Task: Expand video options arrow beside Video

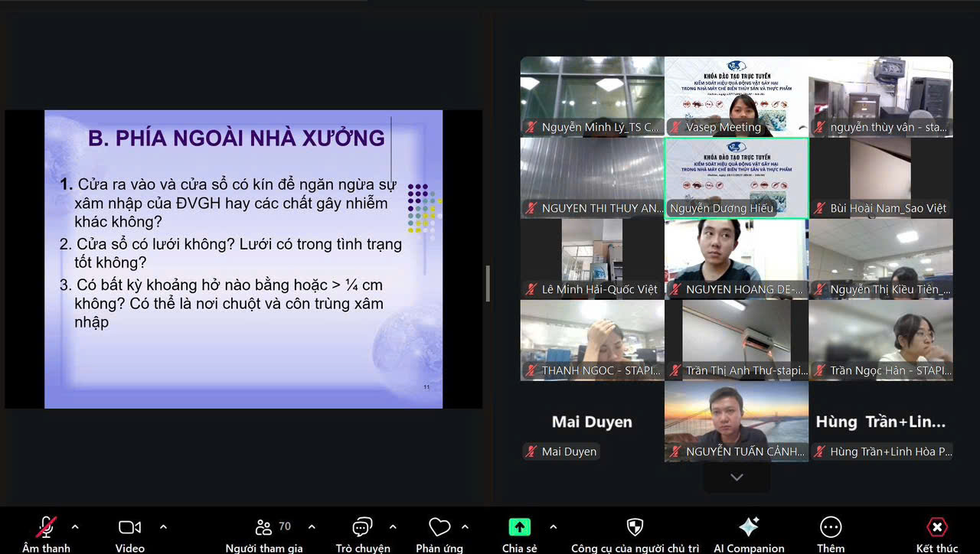Action: 163,527
